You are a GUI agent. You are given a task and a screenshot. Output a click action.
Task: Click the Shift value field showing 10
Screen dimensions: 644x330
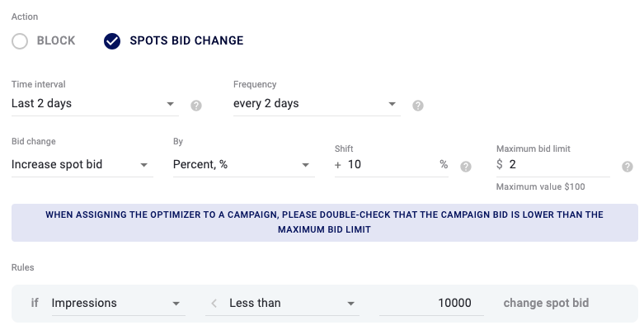pyautogui.click(x=391, y=165)
